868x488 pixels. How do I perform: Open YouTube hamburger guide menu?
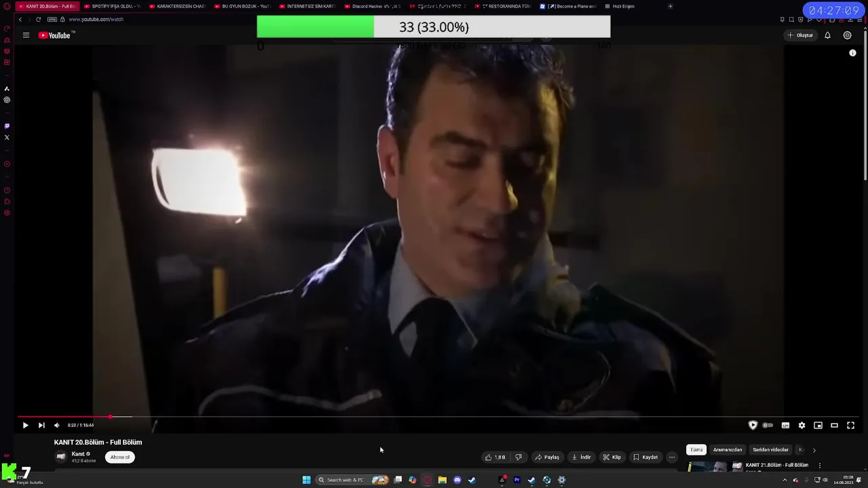26,35
